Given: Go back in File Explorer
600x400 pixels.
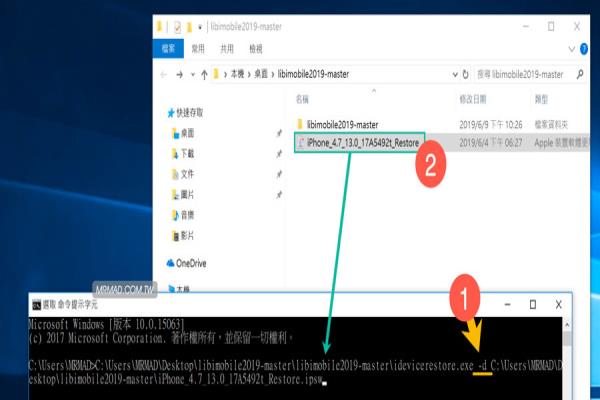Looking at the screenshot, I should (x=164, y=74).
